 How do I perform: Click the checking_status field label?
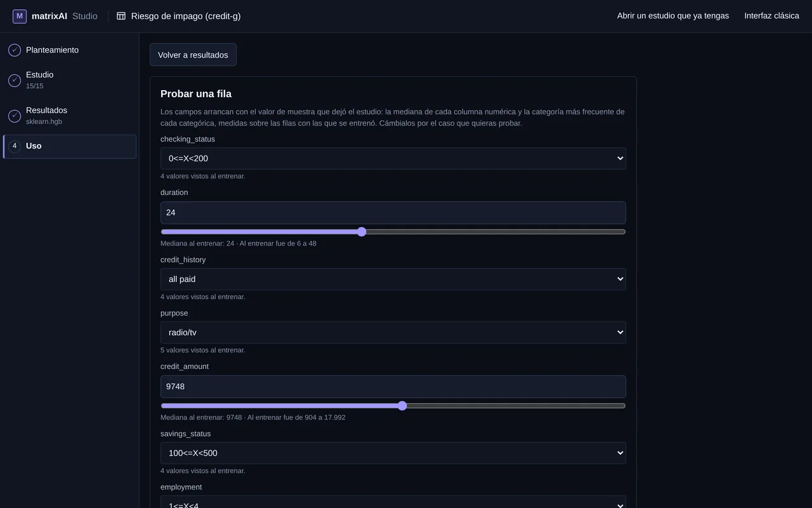point(188,139)
